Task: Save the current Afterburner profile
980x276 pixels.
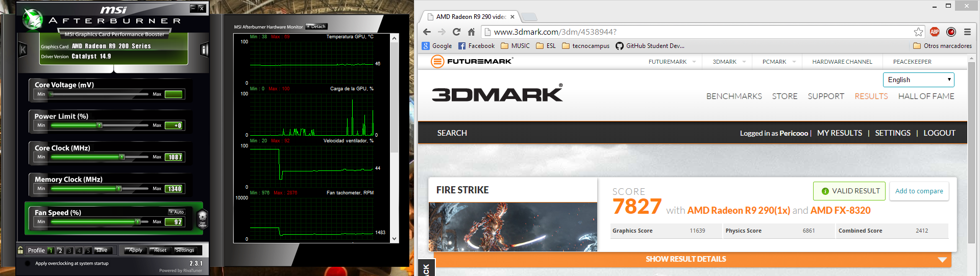Action: point(102,250)
